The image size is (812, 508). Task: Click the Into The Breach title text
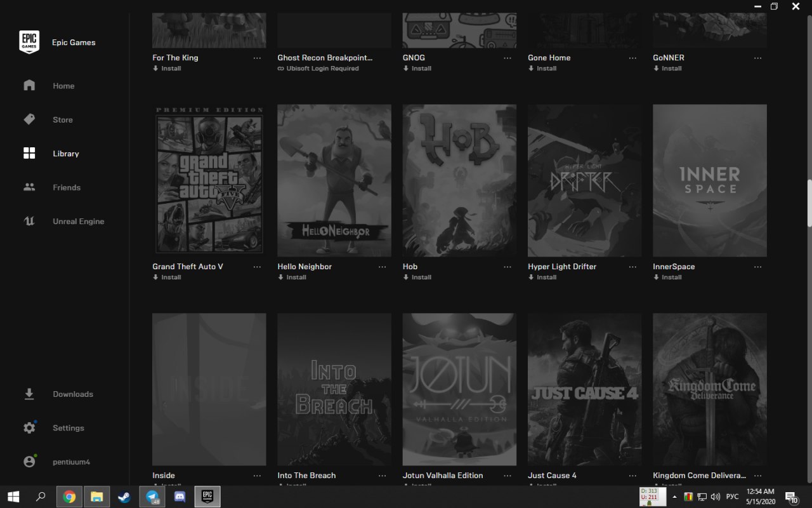pyautogui.click(x=306, y=476)
